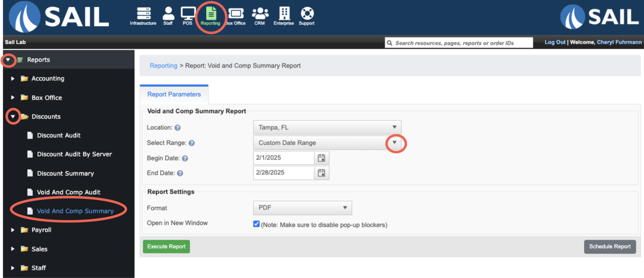Viewport: 644px width, 278px height.
Task: Click the Sales folder icon
Action: [25, 249]
